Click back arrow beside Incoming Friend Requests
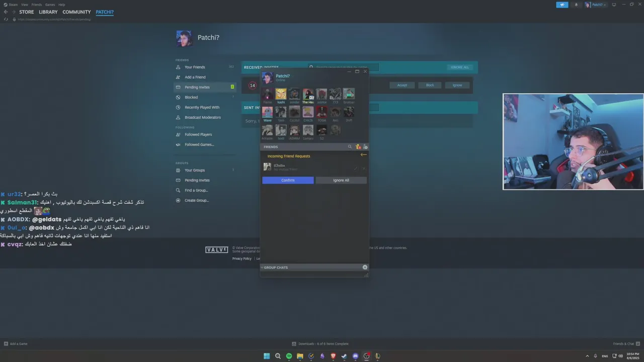644x362 pixels. pos(364,155)
